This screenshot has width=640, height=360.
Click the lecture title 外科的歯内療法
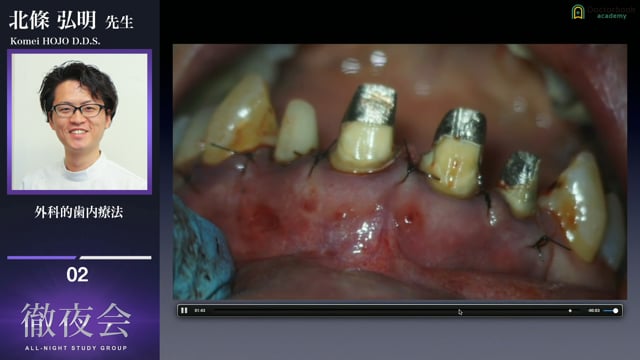[79, 212]
